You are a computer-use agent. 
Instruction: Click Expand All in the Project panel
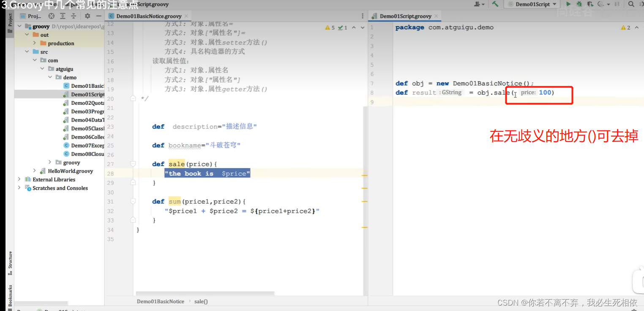pyautogui.click(x=63, y=16)
